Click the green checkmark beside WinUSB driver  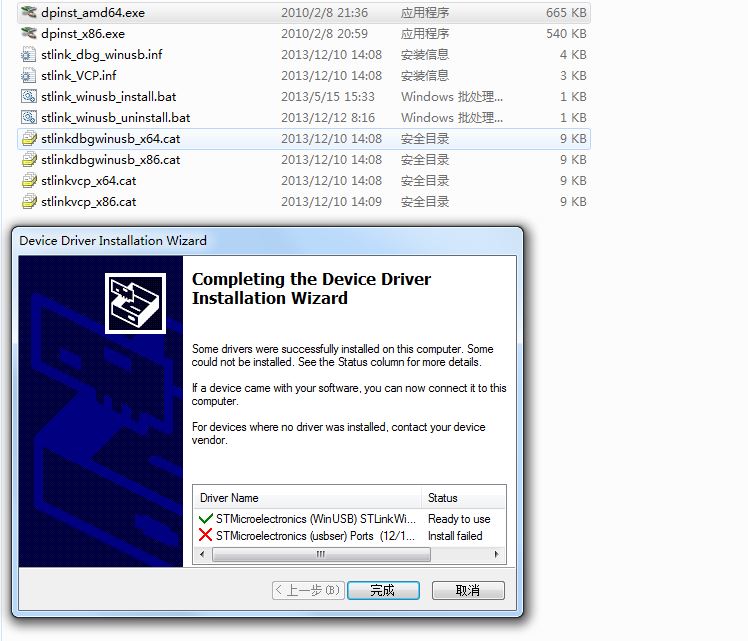point(206,518)
